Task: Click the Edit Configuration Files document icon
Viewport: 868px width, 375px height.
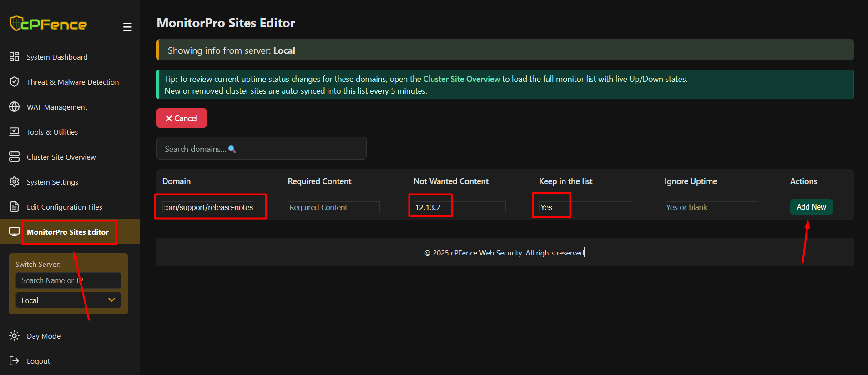Action: (15, 207)
